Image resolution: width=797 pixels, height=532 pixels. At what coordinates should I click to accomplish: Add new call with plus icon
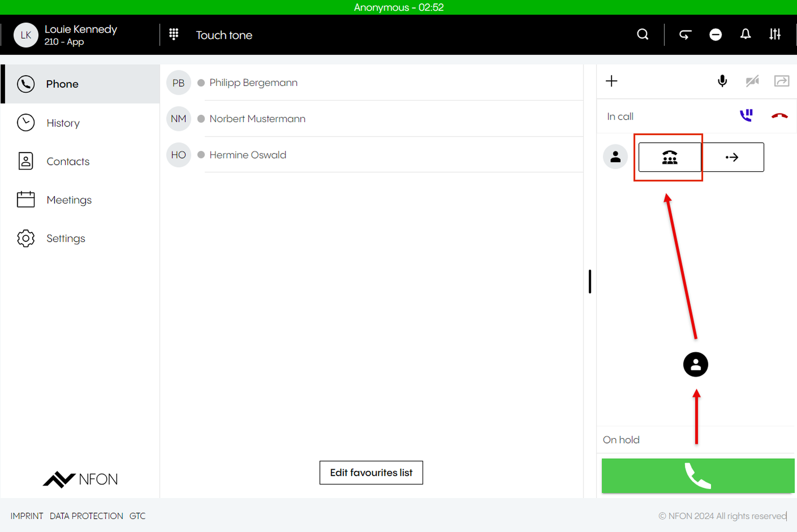click(611, 81)
